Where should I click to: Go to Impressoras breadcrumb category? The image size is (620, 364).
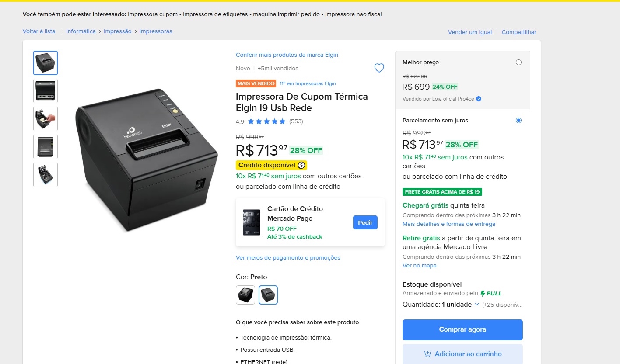(156, 31)
